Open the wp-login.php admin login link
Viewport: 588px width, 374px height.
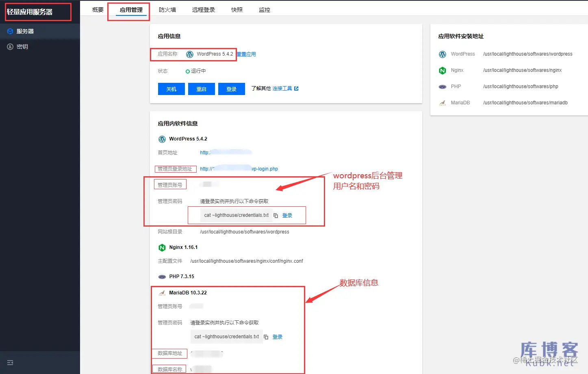coord(239,169)
